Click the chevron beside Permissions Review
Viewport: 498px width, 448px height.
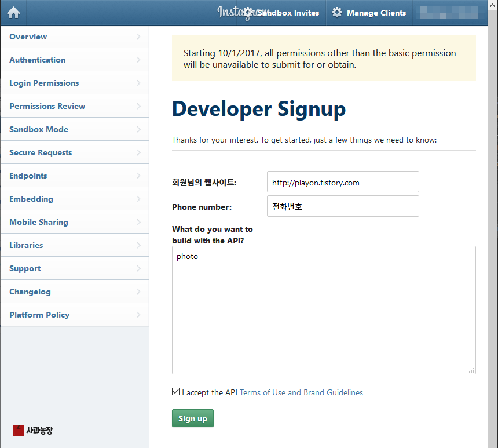(x=138, y=106)
